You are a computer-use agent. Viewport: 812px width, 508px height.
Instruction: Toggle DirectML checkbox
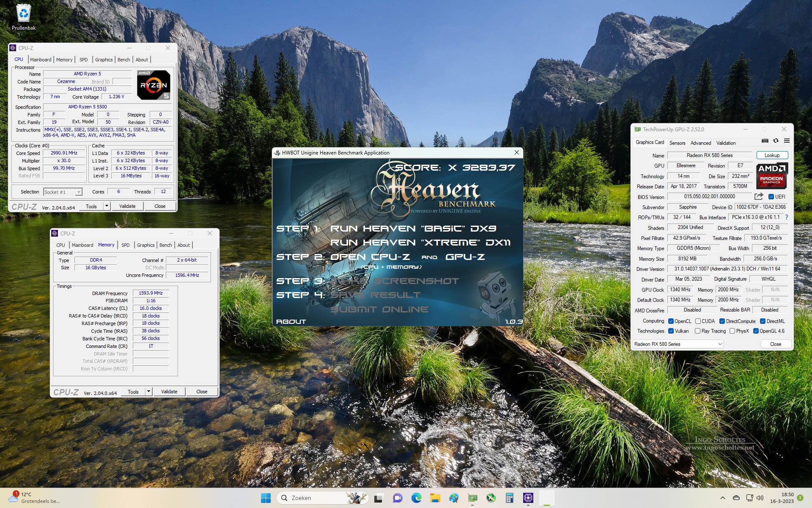[763, 321]
